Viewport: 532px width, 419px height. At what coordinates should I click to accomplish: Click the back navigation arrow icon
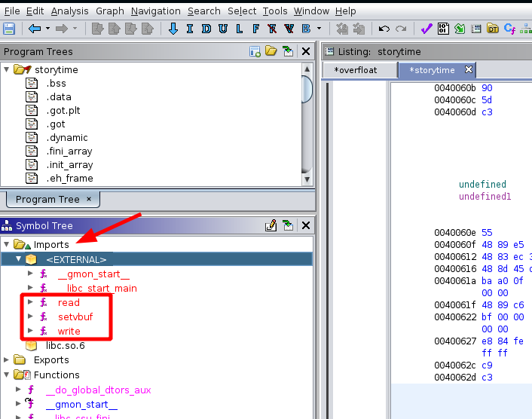point(34,29)
